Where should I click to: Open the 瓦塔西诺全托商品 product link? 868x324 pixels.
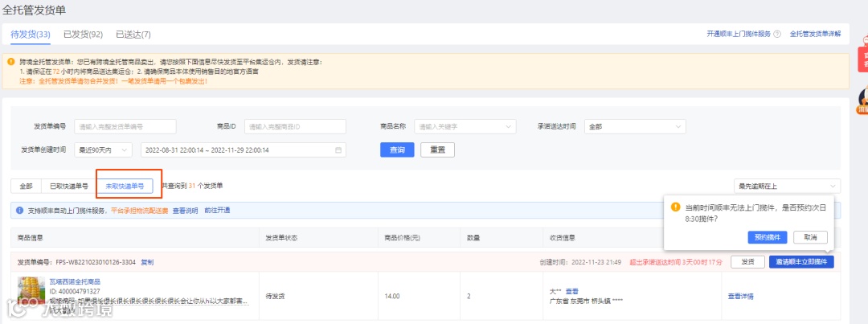(x=75, y=281)
